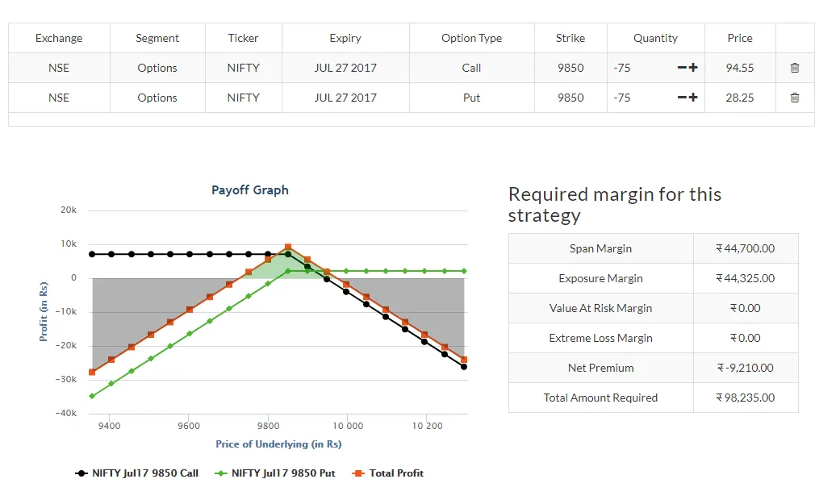Hide the NIFTY Jul17 9850 Put series
Screen dimensions: 815x504
coord(275,473)
